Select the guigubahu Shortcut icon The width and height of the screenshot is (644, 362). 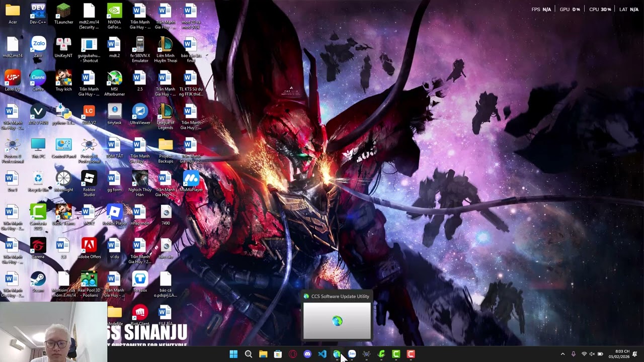point(89,50)
